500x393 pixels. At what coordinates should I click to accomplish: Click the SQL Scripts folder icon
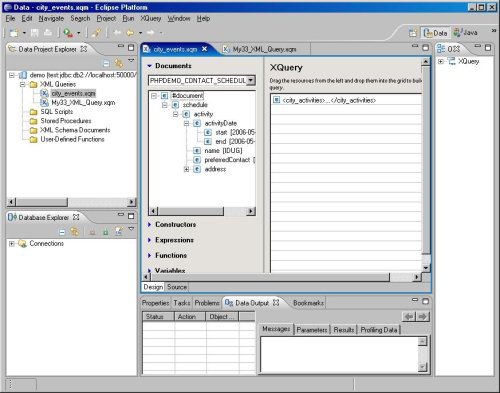[33, 112]
